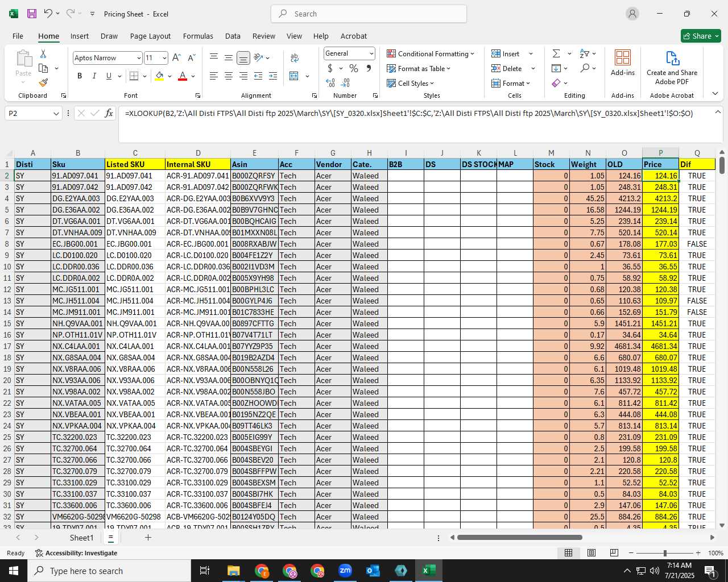Apply align right to cells

243,76
